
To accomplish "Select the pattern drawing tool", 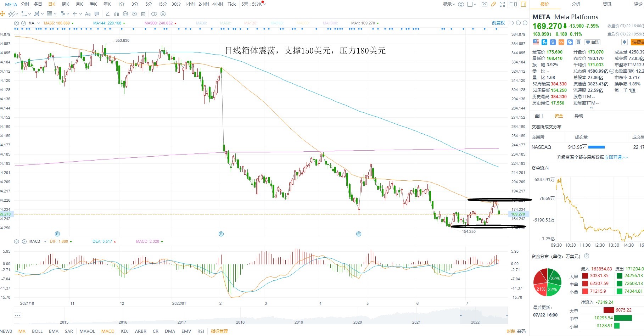I will [37, 14].
